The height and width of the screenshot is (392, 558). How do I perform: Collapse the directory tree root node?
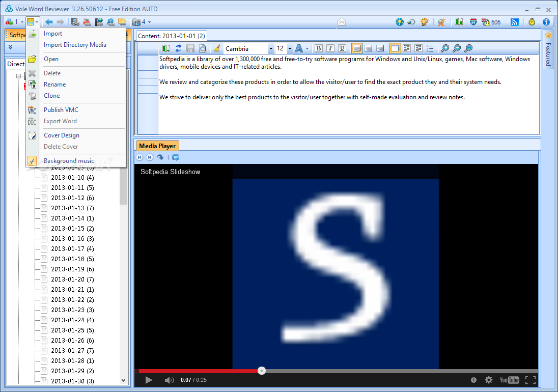pyautogui.click(x=18, y=76)
